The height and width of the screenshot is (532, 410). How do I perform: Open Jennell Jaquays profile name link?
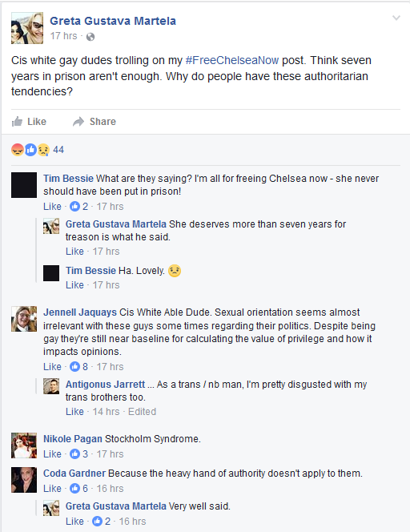coord(80,312)
